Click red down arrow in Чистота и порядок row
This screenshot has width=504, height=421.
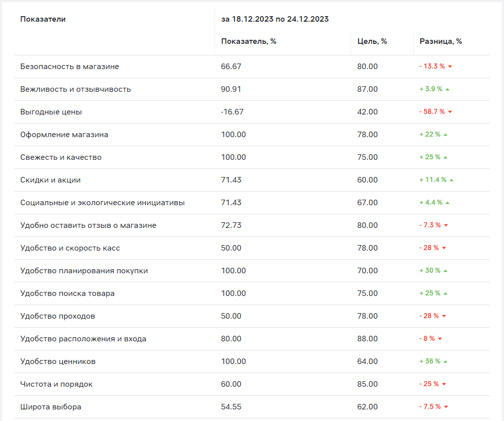click(444, 384)
